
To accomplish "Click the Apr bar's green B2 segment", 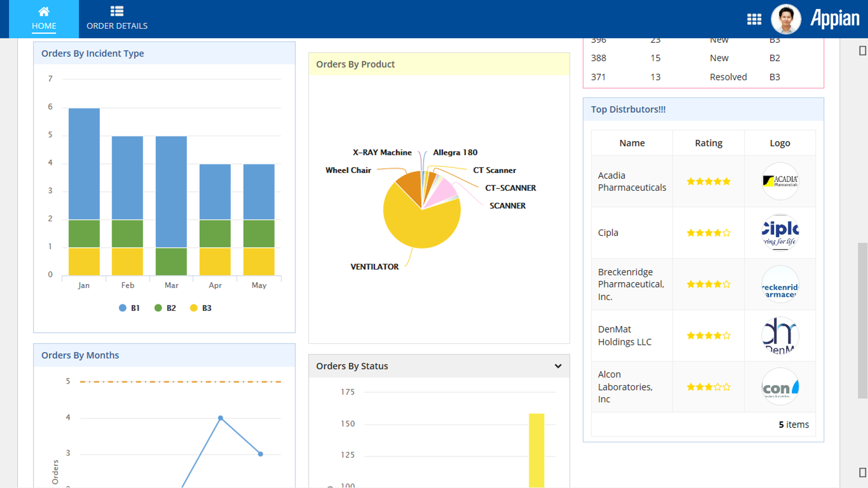I will [x=215, y=233].
